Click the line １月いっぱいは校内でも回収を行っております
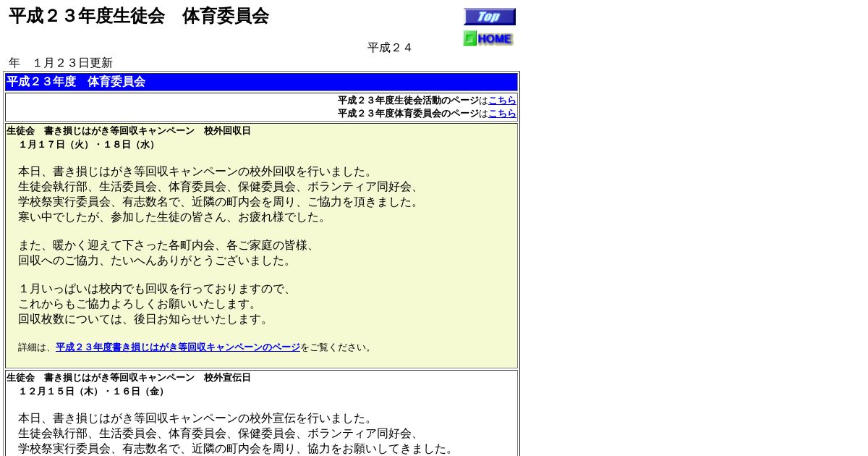The height and width of the screenshot is (456, 868). tap(157, 289)
